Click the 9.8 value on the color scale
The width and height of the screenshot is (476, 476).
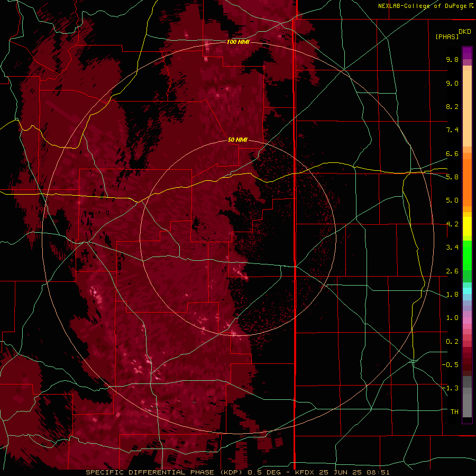tap(452, 59)
